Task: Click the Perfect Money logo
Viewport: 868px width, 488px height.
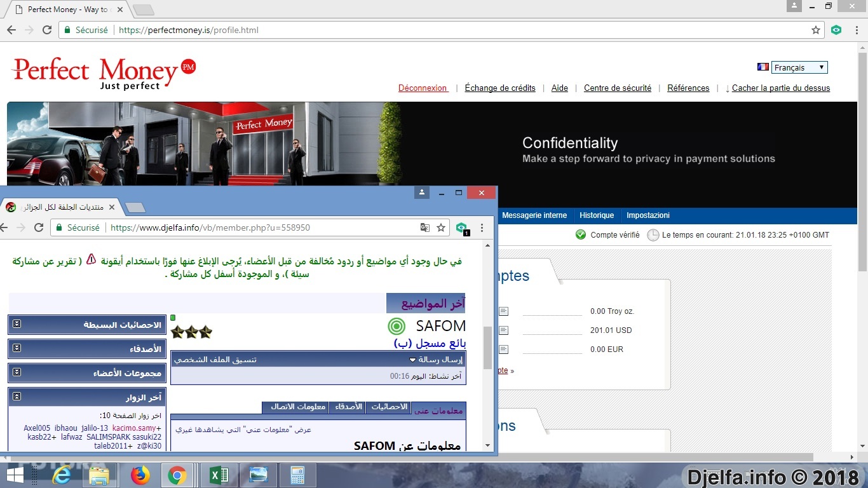Action: pos(104,74)
